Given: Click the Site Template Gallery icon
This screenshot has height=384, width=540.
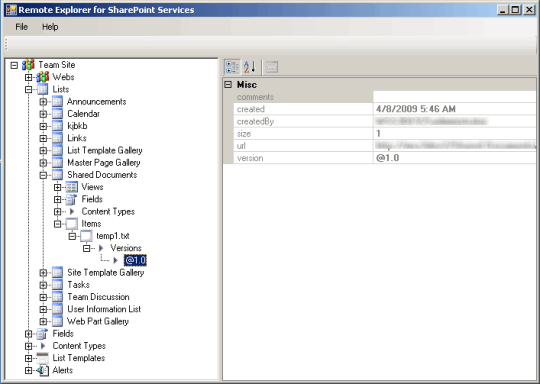Looking at the screenshot, I should pyautogui.click(x=57, y=272).
